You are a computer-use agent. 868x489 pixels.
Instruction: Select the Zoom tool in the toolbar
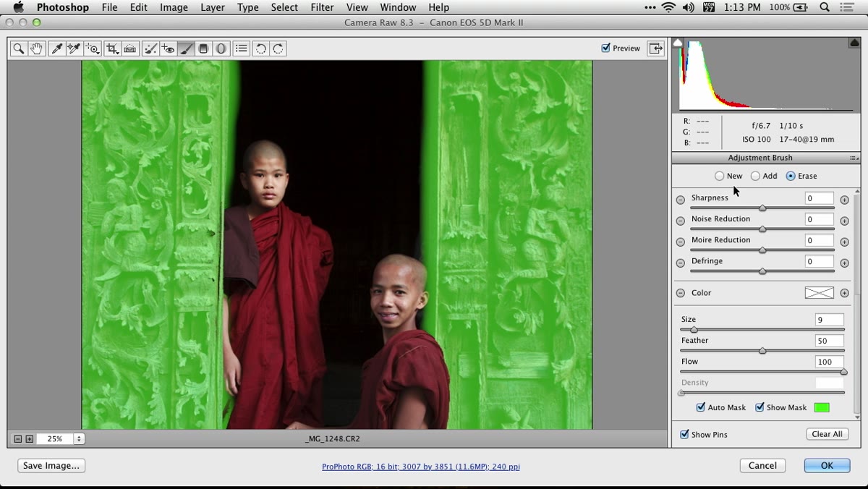tap(18, 48)
